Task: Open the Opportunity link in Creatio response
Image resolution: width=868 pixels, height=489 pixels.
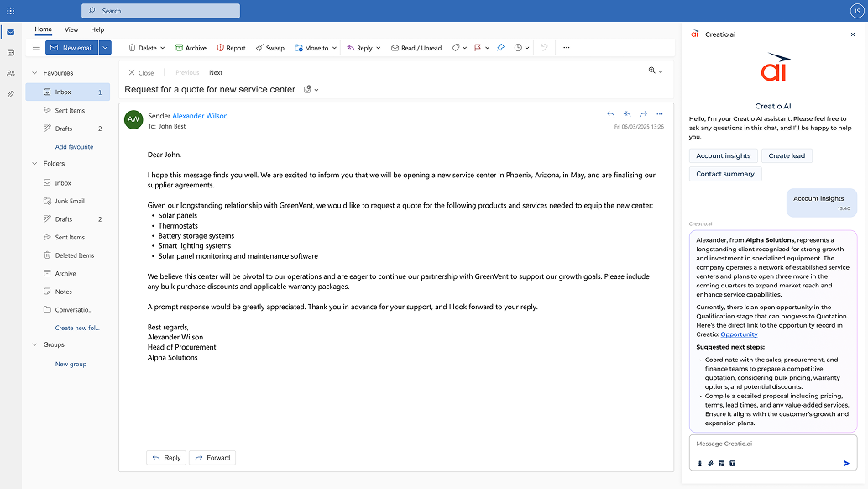Action: click(x=739, y=334)
